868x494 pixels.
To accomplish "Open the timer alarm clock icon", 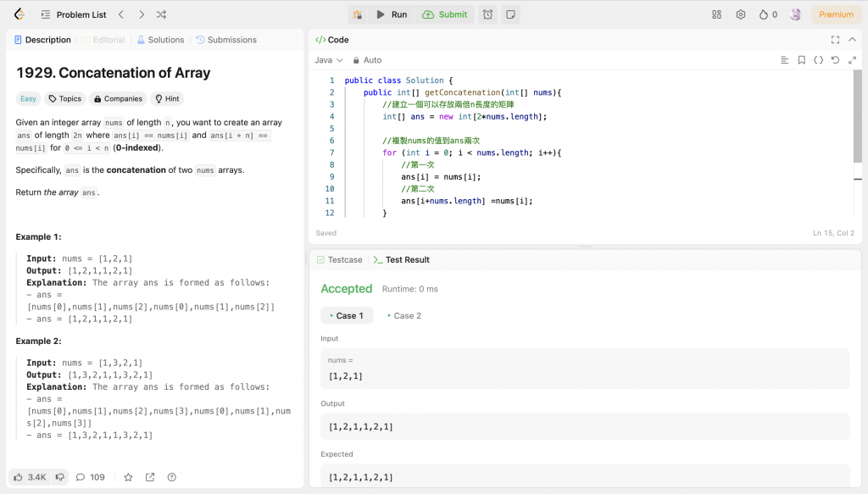I will click(x=487, y=14).
